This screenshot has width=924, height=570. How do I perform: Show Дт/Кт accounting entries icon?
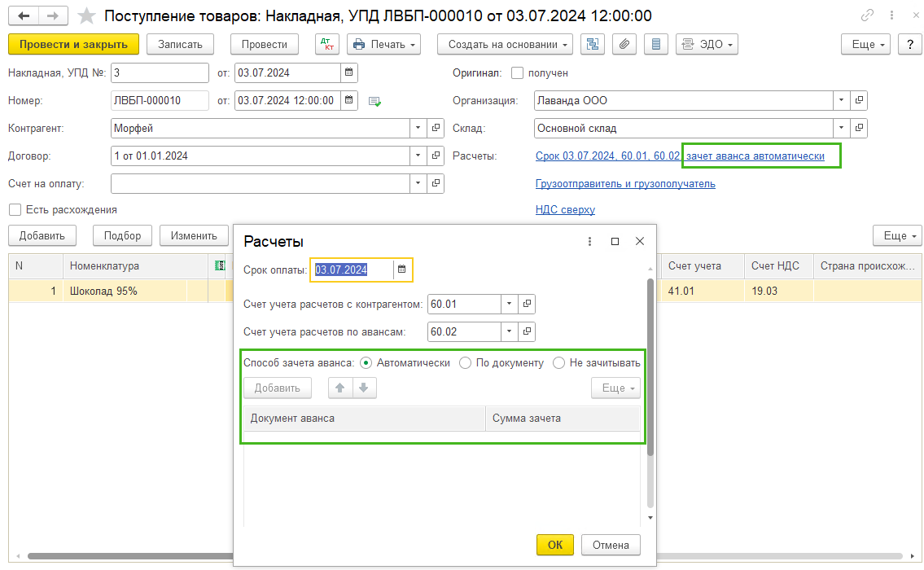(x=327, y=44)
